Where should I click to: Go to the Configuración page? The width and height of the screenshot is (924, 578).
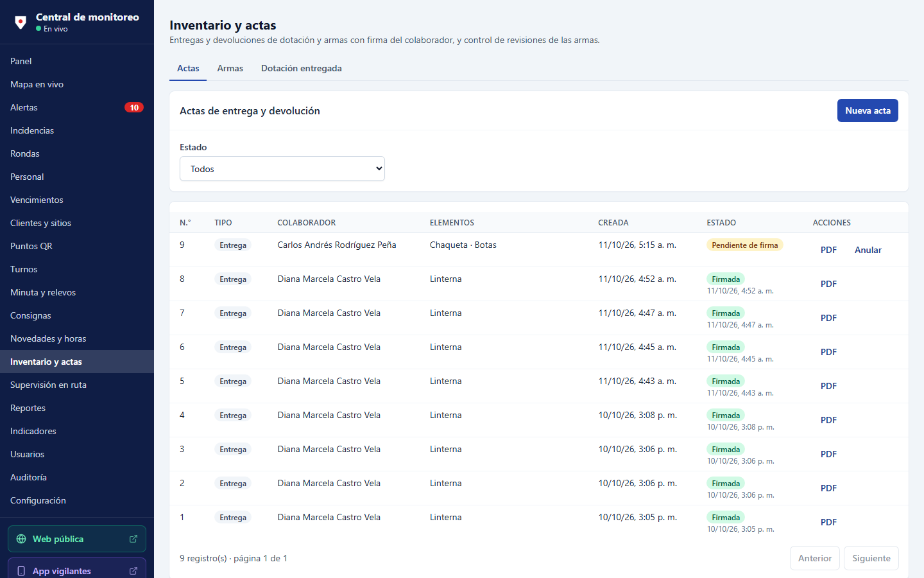[x=77, y=500]
